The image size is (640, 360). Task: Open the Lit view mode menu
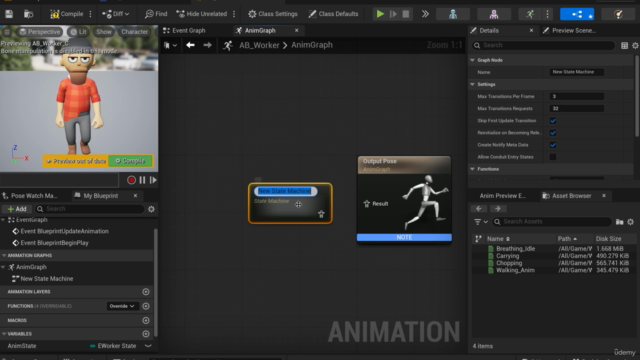pyautogui.click(x=78, y=32)
